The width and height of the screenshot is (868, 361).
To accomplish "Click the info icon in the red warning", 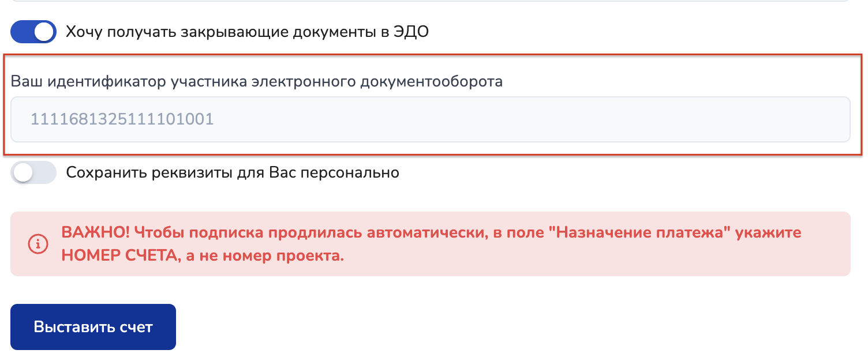I will pyautogui.click(x=38, y=244).
